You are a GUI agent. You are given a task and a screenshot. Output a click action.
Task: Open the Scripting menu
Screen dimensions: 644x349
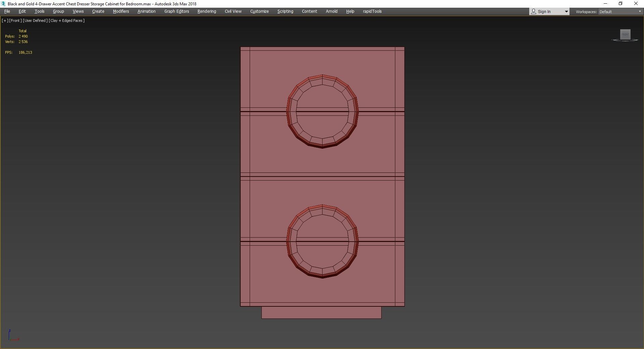[285, 11]
